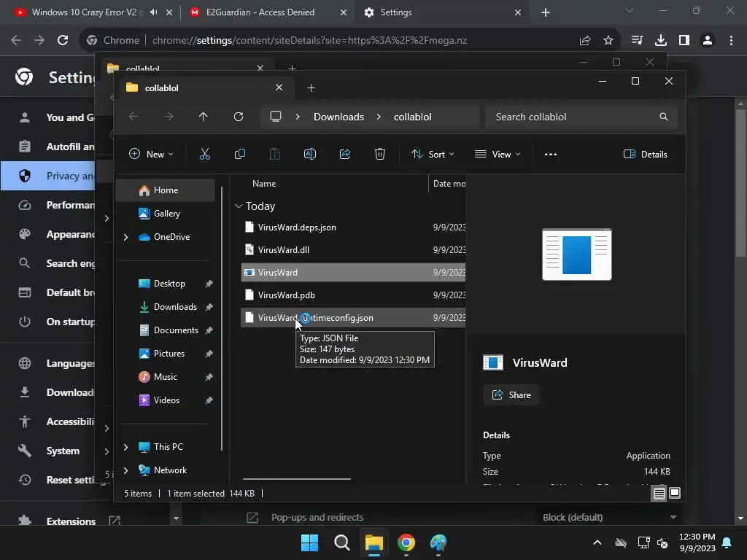Image resolution: width=747 pixels, height=560 pixels.
Task: Click the Share icon in Explorer toolbar
Action: 345,154
